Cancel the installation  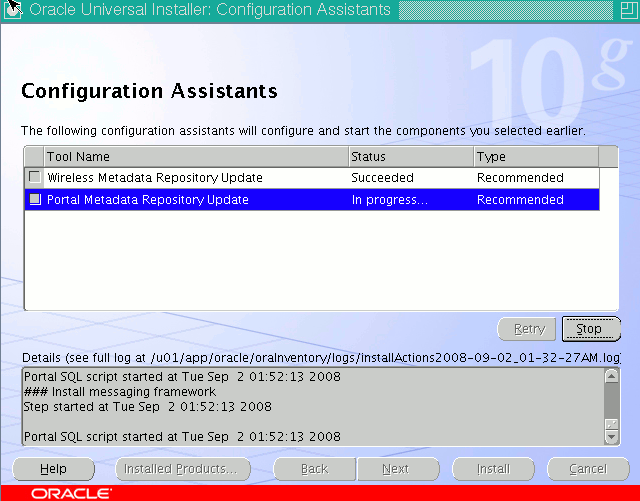click(588, 469)
